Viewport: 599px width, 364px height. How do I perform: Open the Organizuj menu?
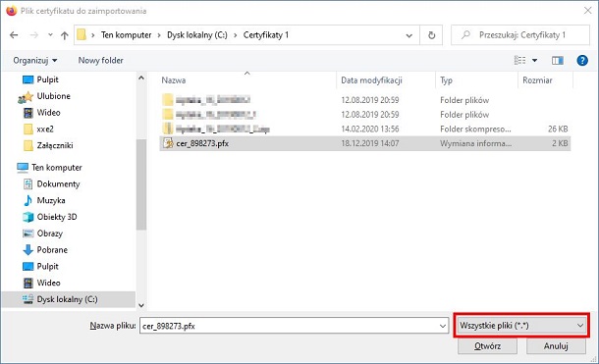click(x=34, y=60)
